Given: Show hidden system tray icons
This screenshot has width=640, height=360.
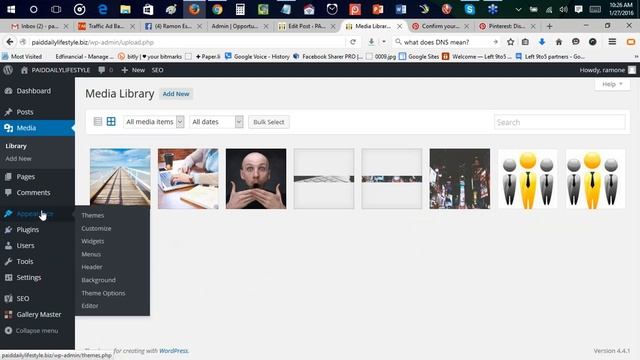Looking at the screenshot, I should [518, 9].
